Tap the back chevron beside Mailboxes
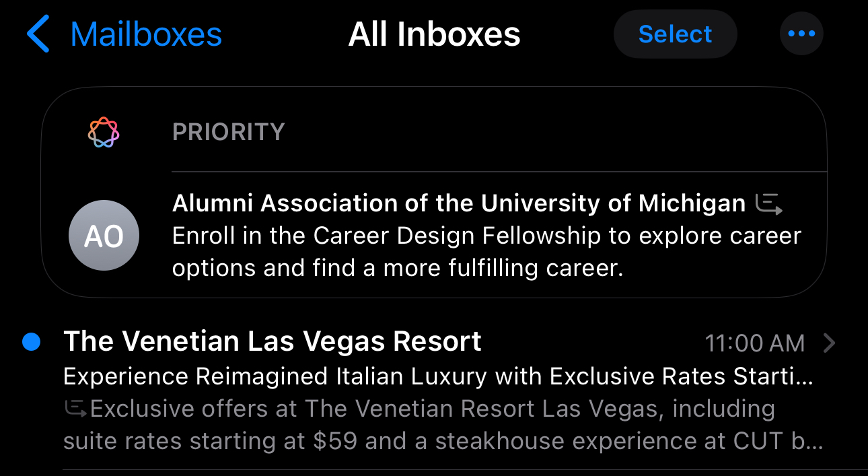 pos(38,35)
